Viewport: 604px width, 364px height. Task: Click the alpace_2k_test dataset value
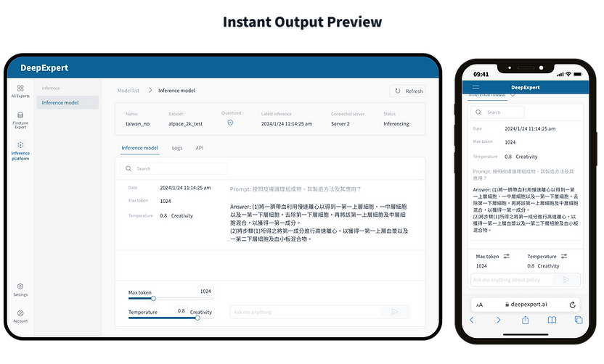click(x=185, y=124)
